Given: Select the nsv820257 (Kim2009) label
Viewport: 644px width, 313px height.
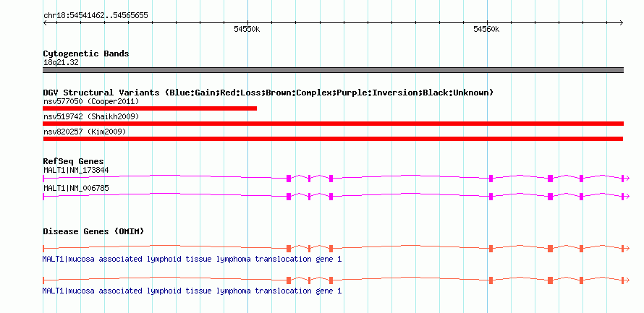Looking at the screenshot, I should coord(85,132).
